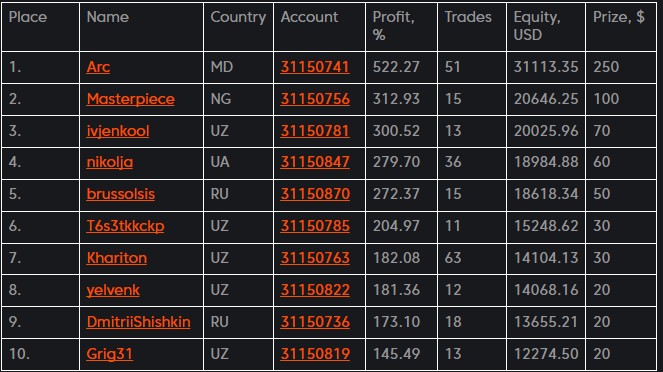This screenshot has width=663, height=372.
Task: Open Masterpiece trader profile link
Action: click(x=130, y=99)
